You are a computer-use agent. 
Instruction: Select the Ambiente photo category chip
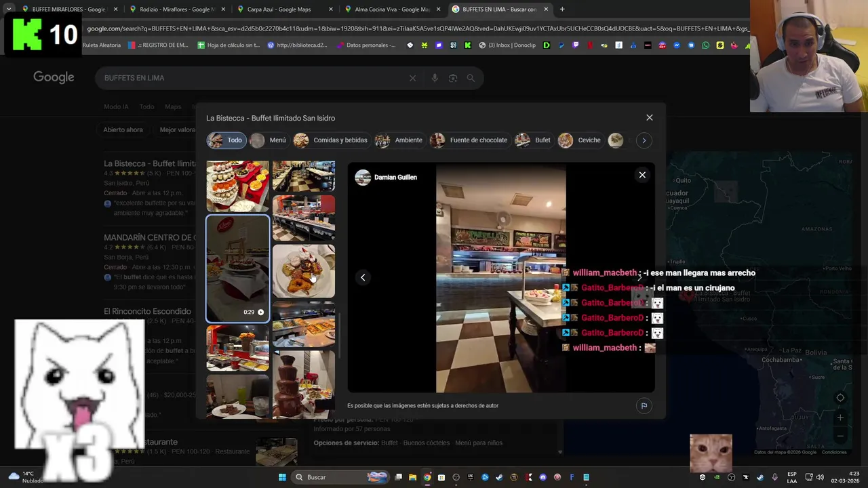(399, 140)
